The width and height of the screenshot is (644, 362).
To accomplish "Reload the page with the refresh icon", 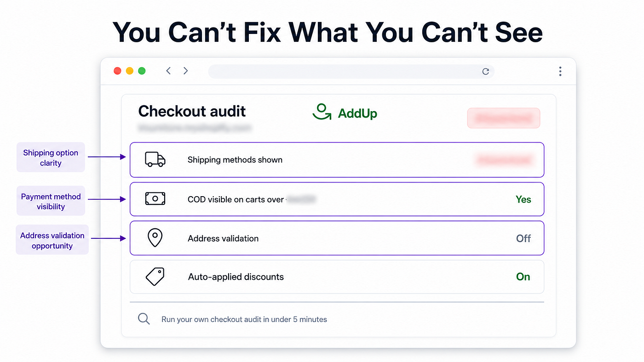I will click(x=485, y=71).
